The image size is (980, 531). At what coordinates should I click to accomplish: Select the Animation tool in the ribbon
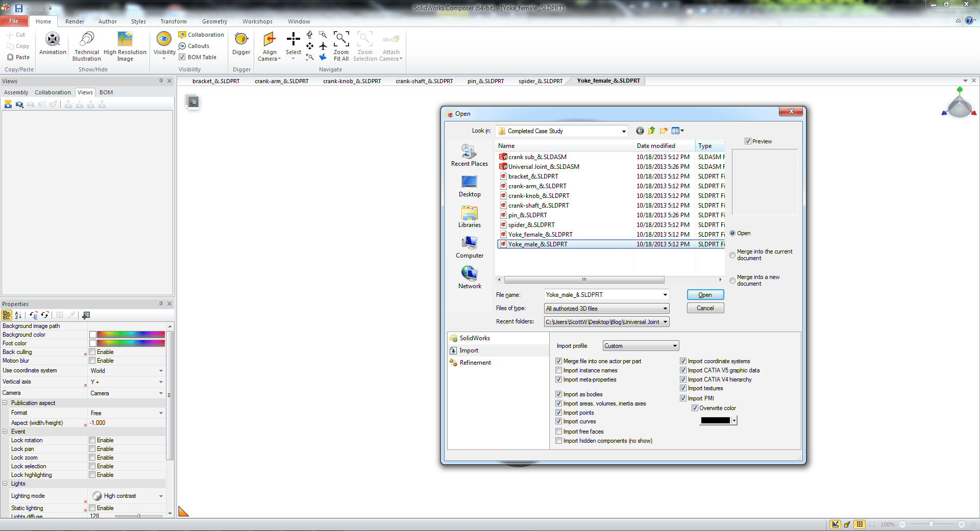point(52,45)
